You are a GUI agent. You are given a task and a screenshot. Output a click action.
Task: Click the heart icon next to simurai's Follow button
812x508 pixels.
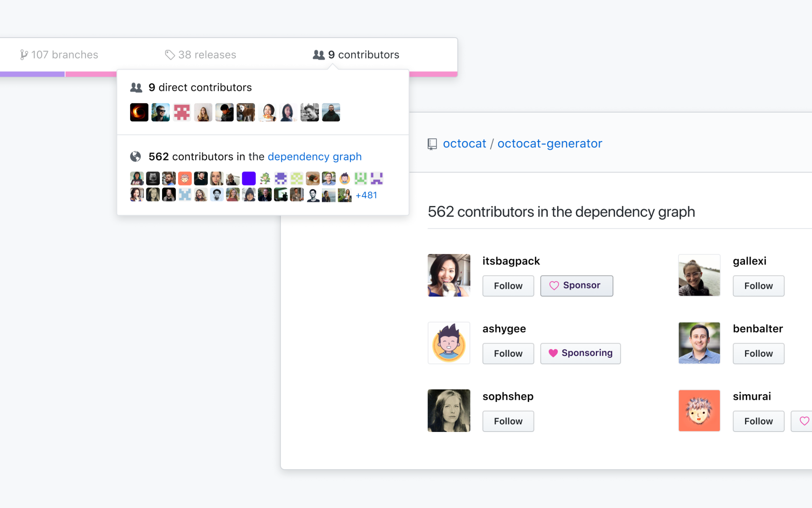click(804, 421)
